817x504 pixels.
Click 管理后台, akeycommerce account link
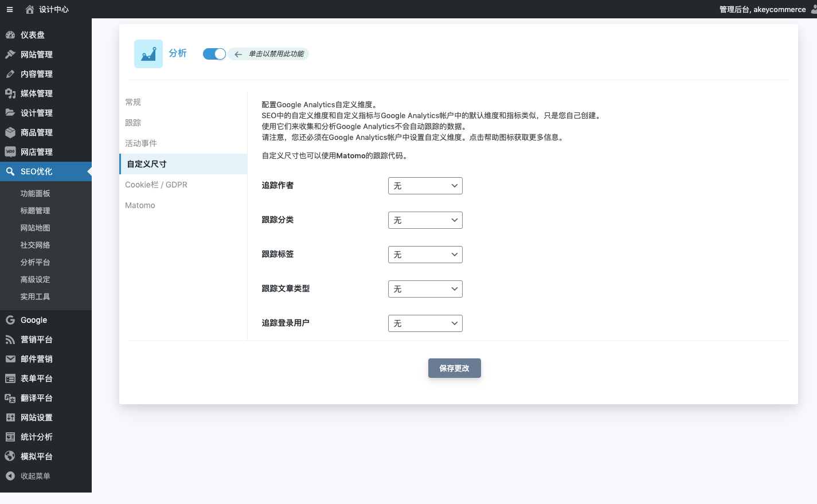(763, 9)
